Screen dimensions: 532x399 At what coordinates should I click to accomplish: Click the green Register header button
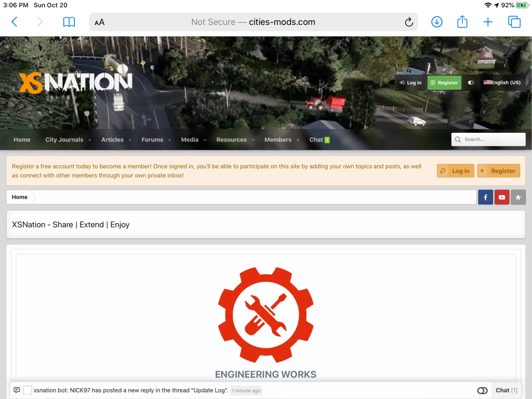444,82
